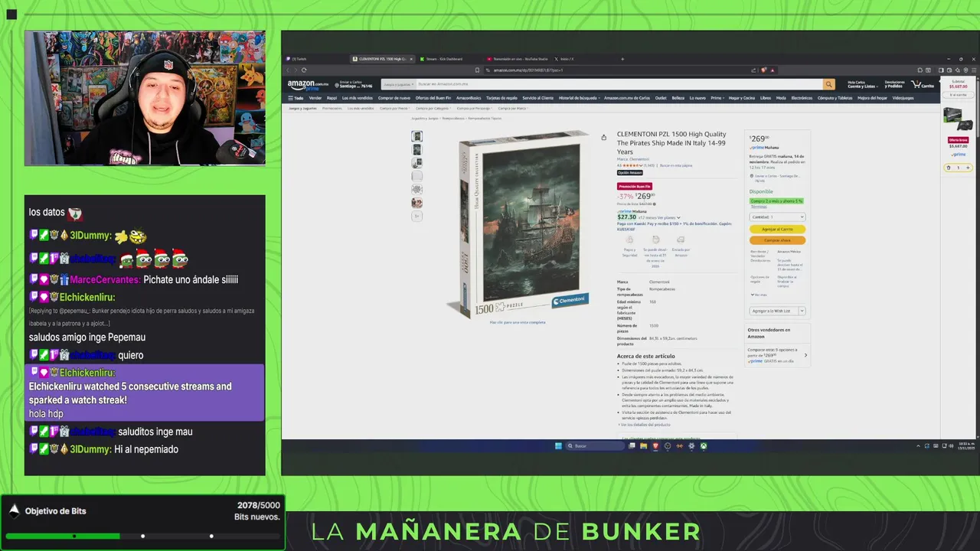The width and height of the screenshot is (980, 551).
Task: Click Task View icon on taskbar
Action: point(632,445)
